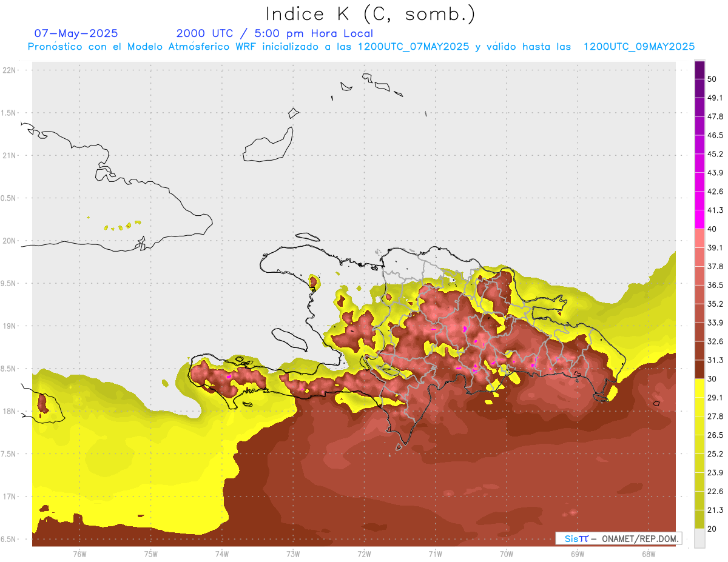Click the colorbar value "22.6"

pos(715,492)
